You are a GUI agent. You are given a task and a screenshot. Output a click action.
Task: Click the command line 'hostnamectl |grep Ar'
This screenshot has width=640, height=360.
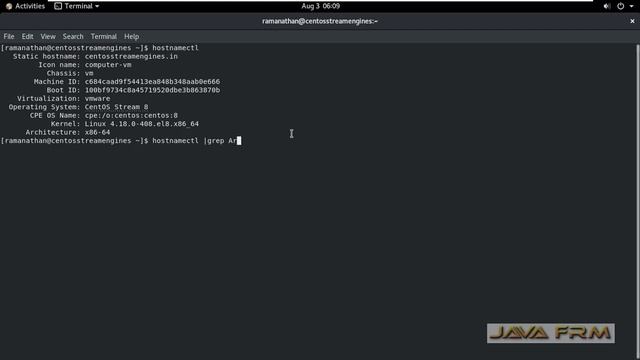point(195,141)
